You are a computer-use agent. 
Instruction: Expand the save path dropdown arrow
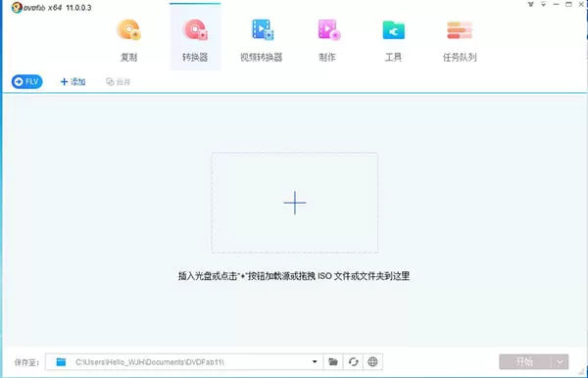315,362
